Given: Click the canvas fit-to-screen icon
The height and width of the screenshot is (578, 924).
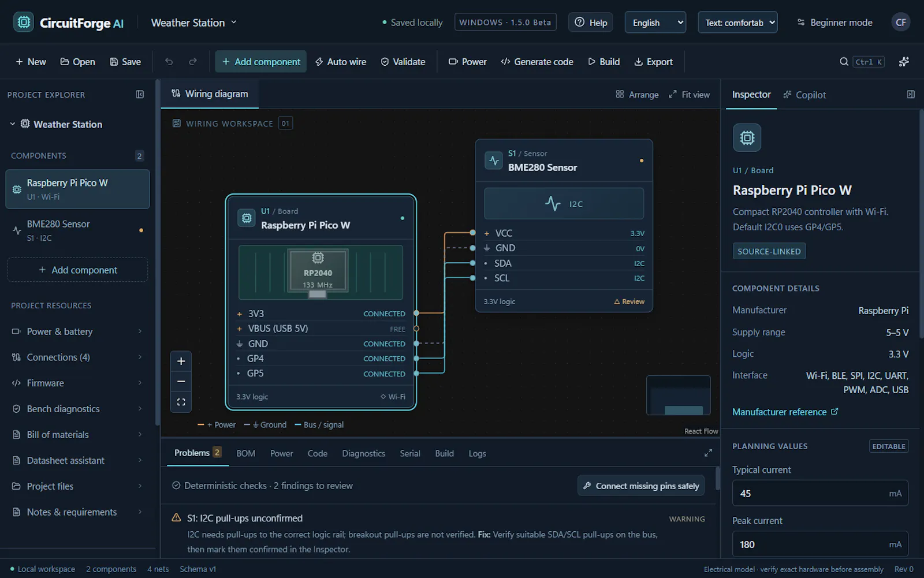Looking at the screenshot, I should pyautogui.click(x=181, y=402).
